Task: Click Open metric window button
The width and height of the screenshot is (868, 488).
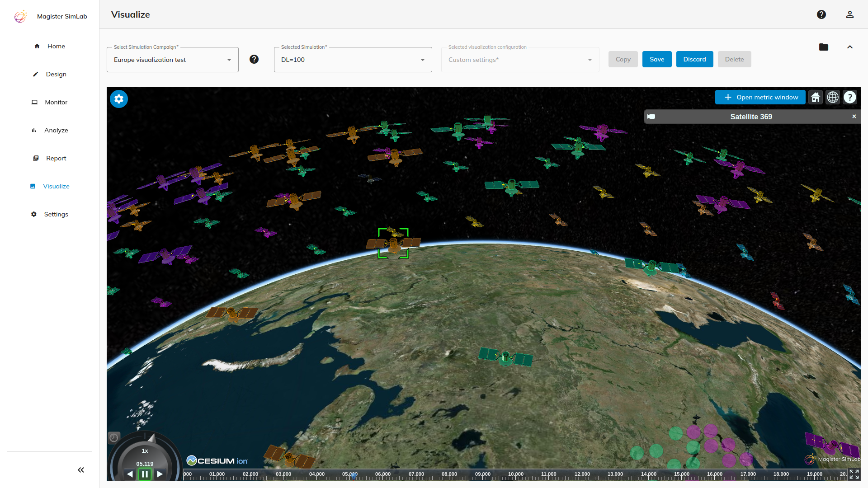Action: [x=760, y=97]
